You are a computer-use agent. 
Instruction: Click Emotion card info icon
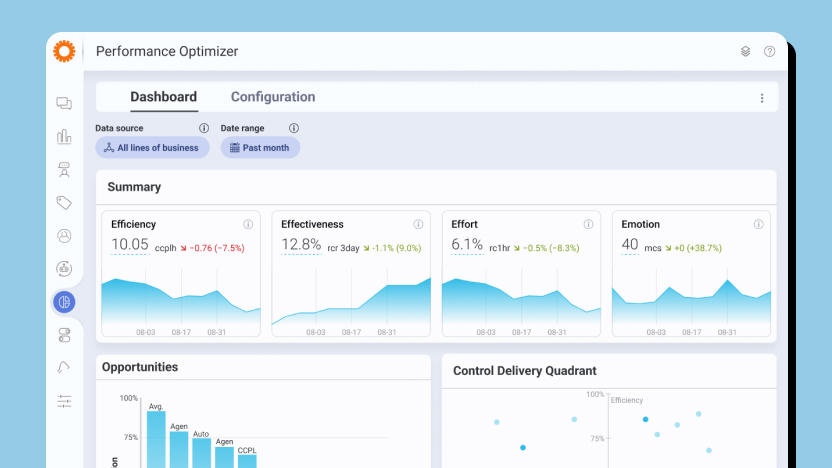coord(759,224)
